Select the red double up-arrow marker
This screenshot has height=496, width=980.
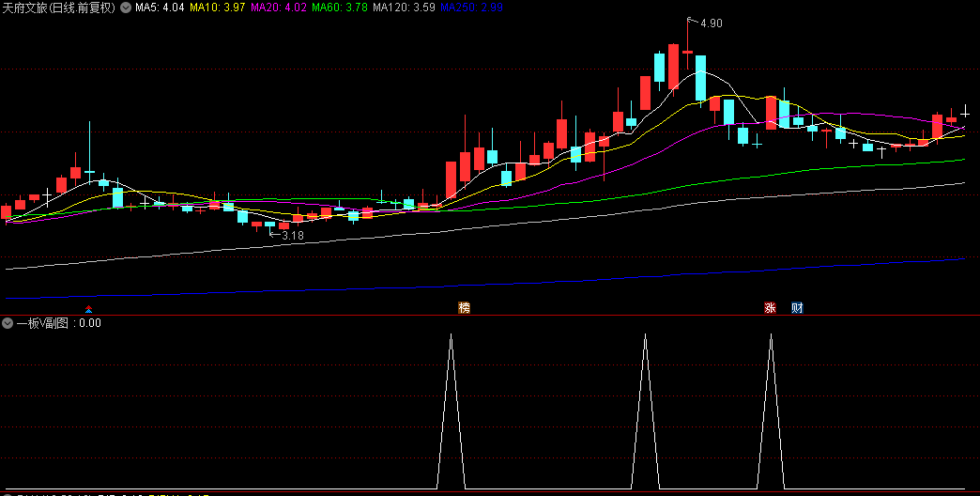point(89,308)
